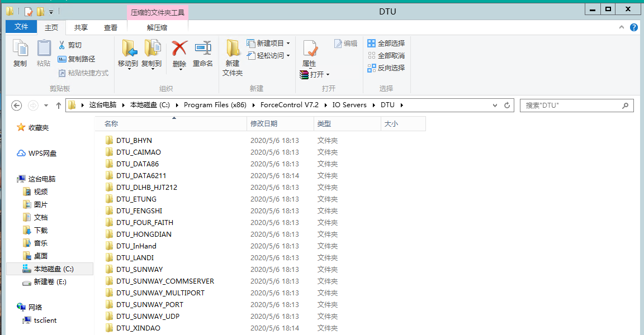Click the Cut (剪切) scissors icon
This screenshot has height=335, width=644.
[x=62, y=45]
